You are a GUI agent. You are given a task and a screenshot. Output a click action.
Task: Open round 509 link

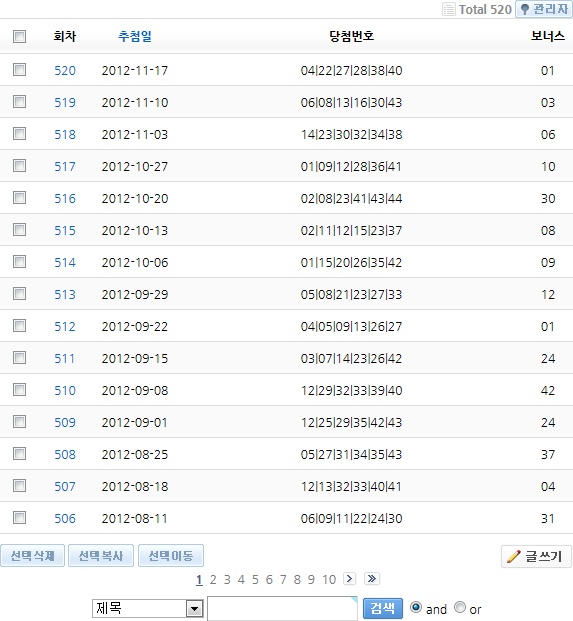point(65,423)
